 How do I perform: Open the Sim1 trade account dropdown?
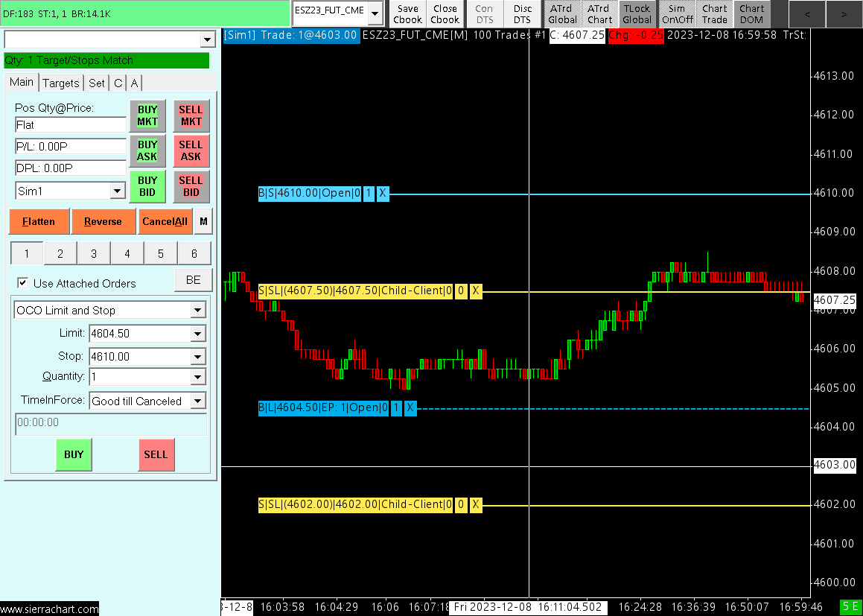tap(117, 191)
